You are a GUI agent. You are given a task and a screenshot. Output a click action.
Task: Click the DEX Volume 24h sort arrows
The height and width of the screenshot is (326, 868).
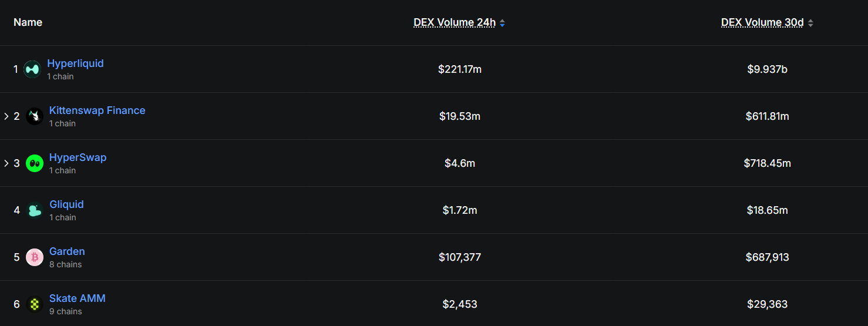(x=502, y=23)
